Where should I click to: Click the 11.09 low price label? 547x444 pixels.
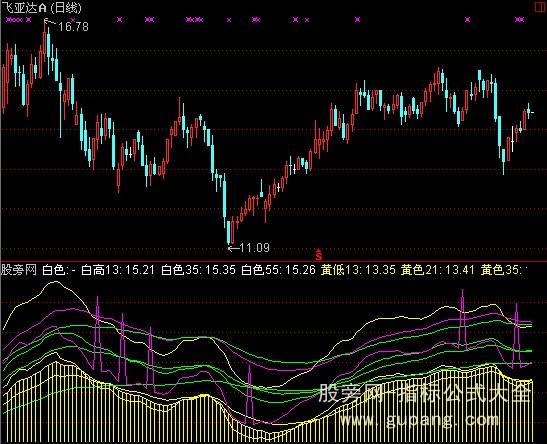click(255, 248)
